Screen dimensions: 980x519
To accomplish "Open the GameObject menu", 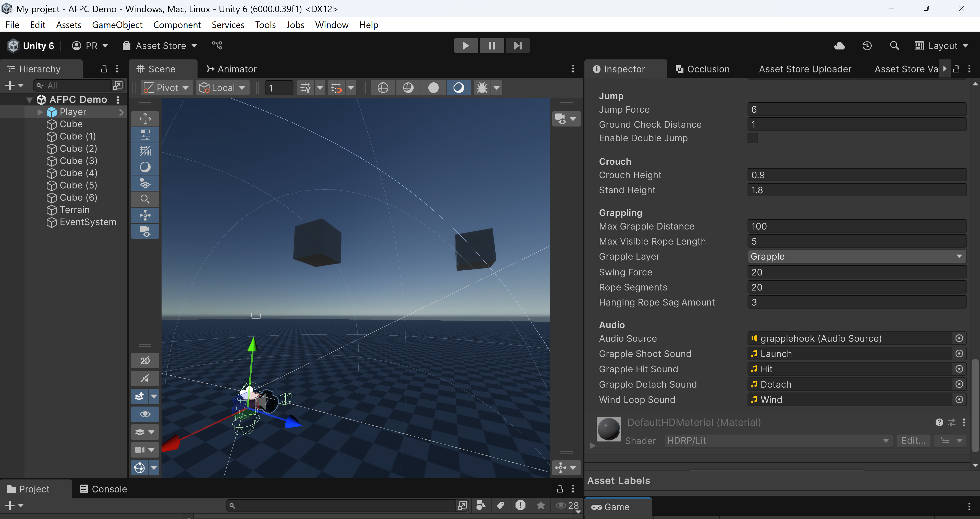I will click(117, 25).
